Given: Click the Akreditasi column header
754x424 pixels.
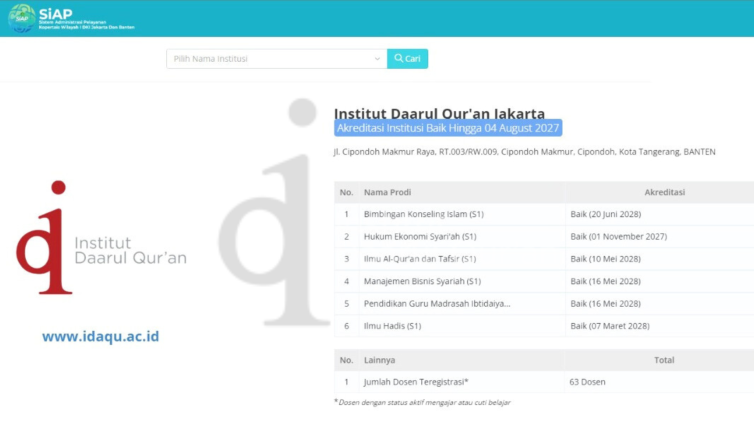Looking at the screenshot, I should [x=665, y=192].
